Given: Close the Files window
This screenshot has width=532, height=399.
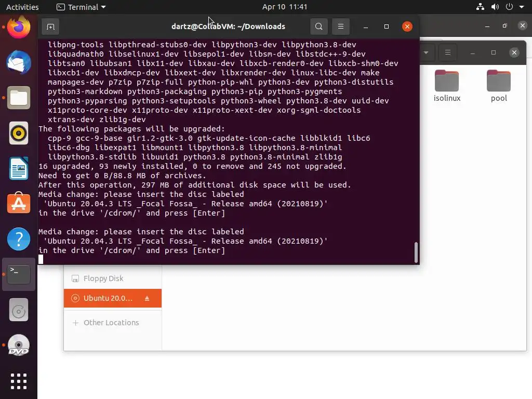Looking at the screenshot, I should coord(514,52).
